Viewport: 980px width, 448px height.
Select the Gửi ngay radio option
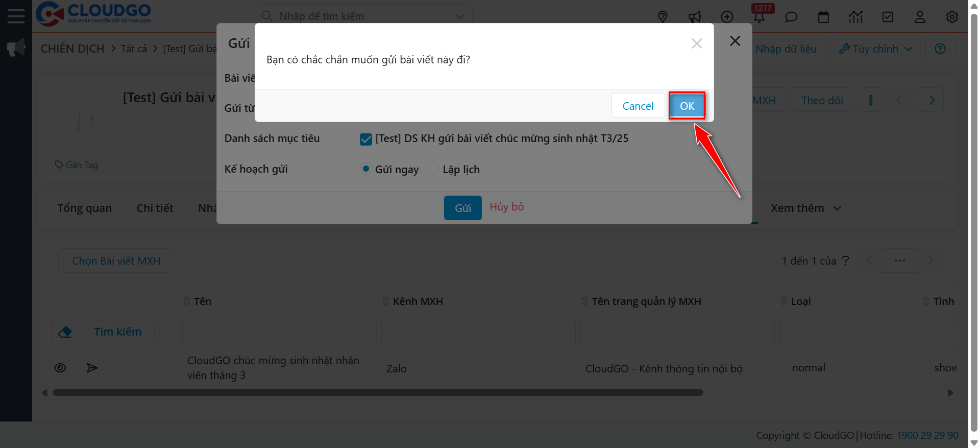[365, 169]
